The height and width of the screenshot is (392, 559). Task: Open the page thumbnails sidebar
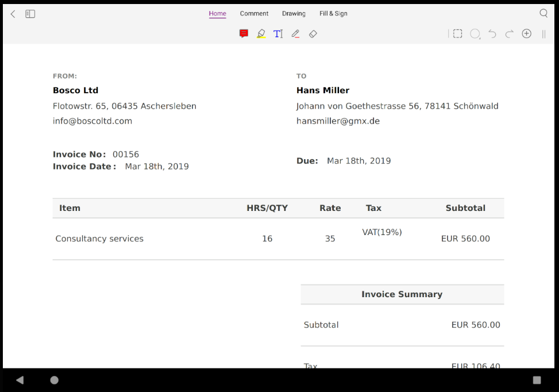pos(30,13)
